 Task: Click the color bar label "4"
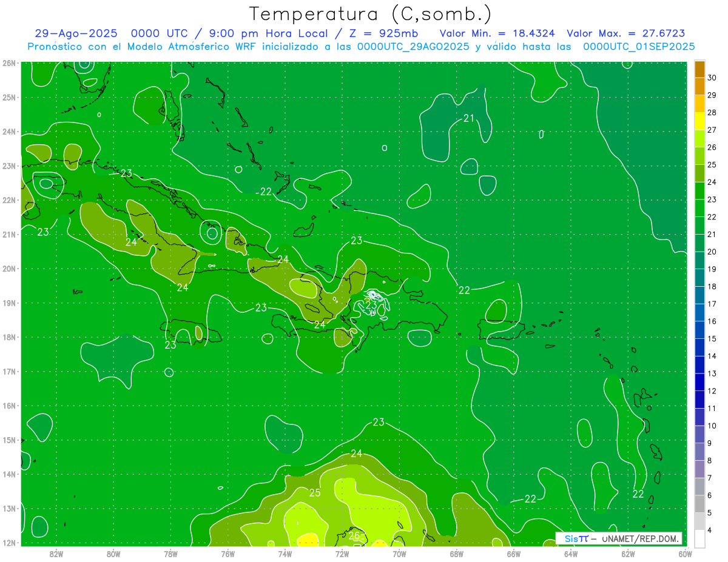[x=710, y=530]
